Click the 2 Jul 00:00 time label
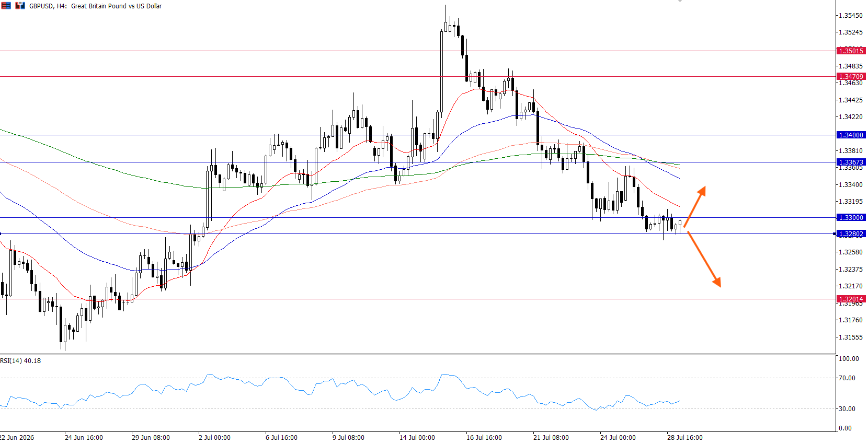The width and height of the screenshot is (868, 444). (x=215, y=437)
